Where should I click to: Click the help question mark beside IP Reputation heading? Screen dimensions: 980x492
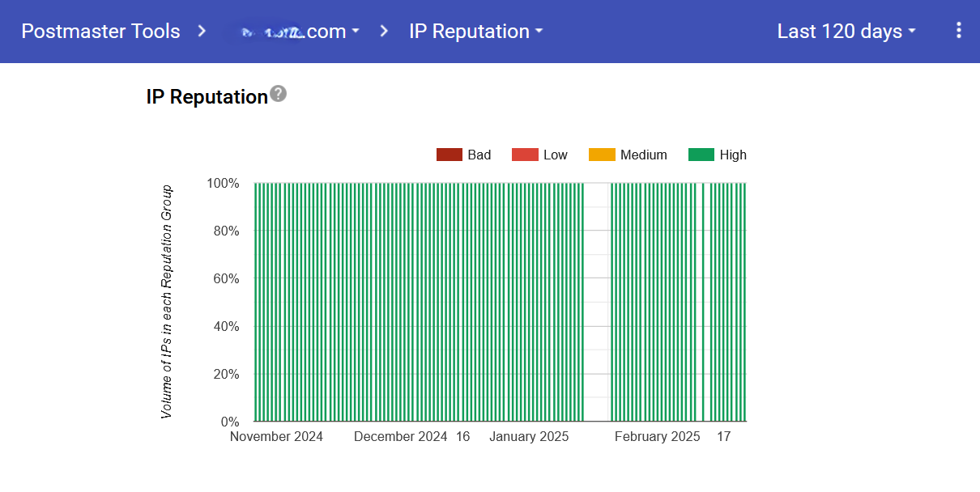pyautogui.click(x=278, y=94)
